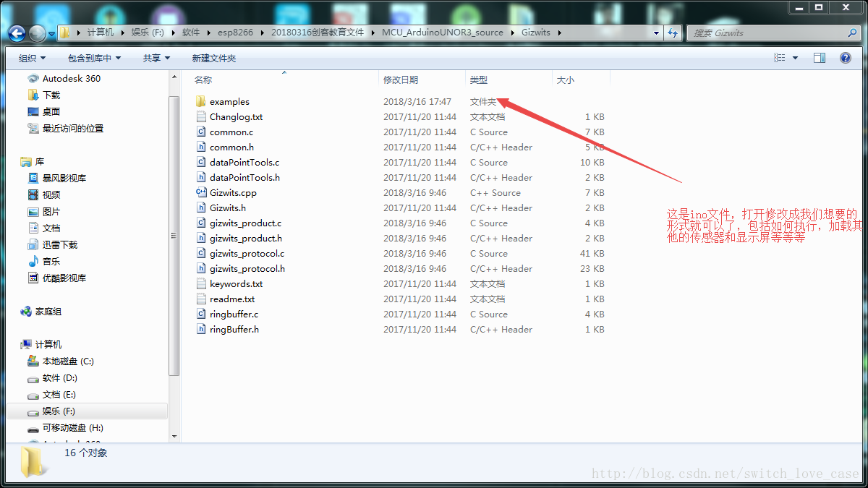Sort by the 大小 column header
Screen dimensions: 868x488
click(566, 80)
